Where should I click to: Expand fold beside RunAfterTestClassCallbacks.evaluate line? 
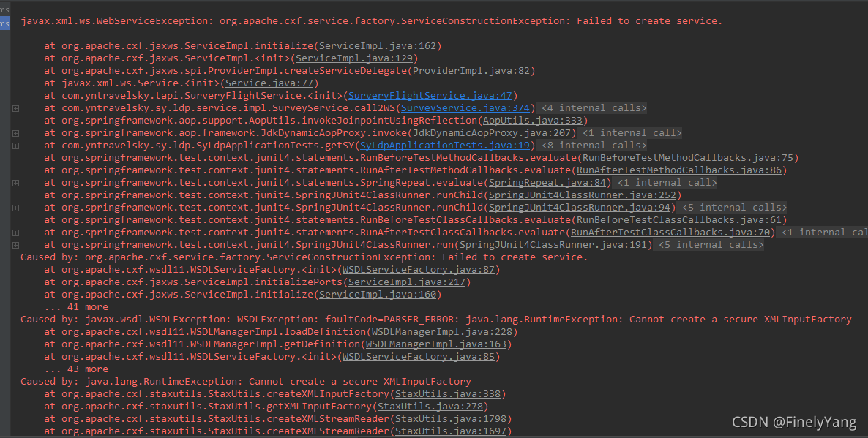pos(15,233)
